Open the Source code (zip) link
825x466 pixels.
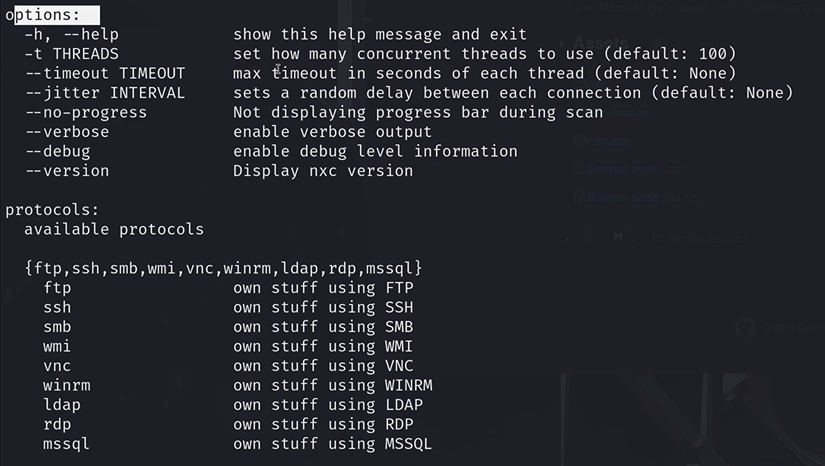(636, 169)
